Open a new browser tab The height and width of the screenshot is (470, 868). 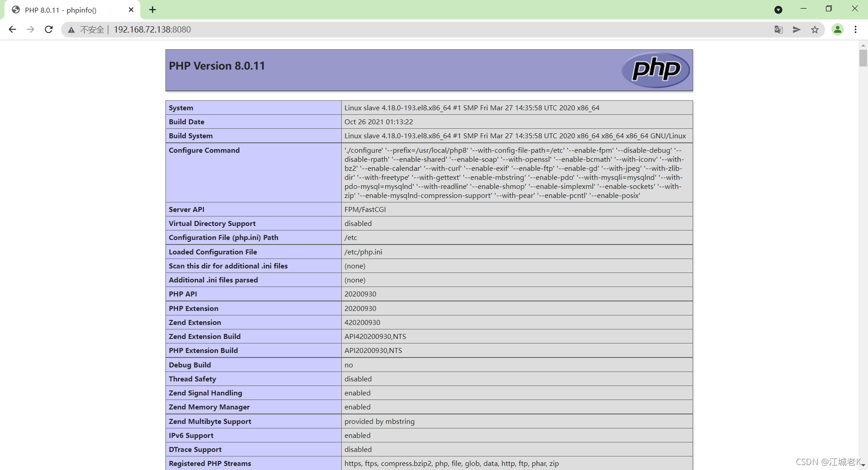[x=152, y=9]
